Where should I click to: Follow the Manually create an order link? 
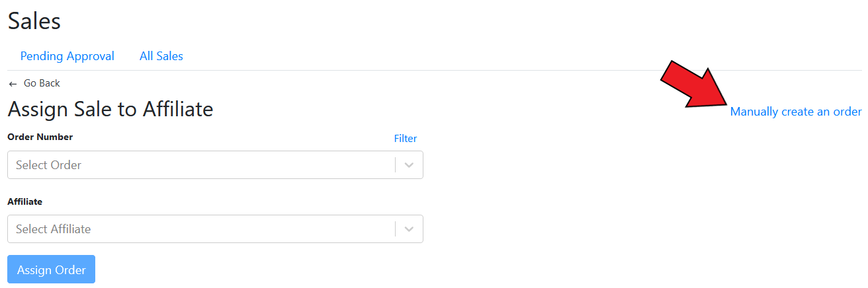(x=795, y=112)
